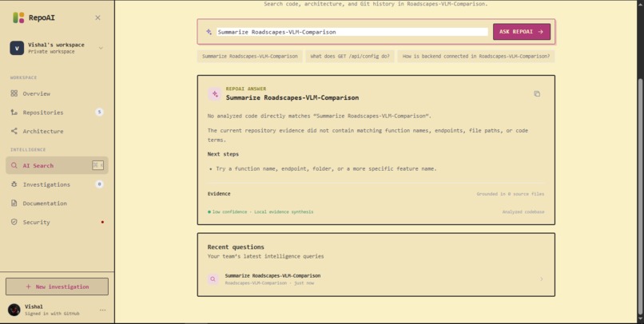Click the Overview grid icon
The width and height of the screenshot is (644, 324).
point(14,93)
